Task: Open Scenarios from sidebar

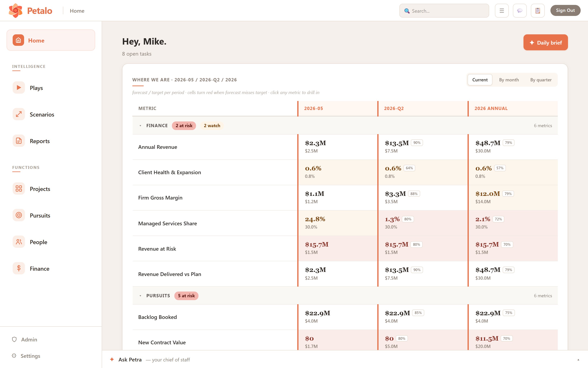Action: [42, 114]
